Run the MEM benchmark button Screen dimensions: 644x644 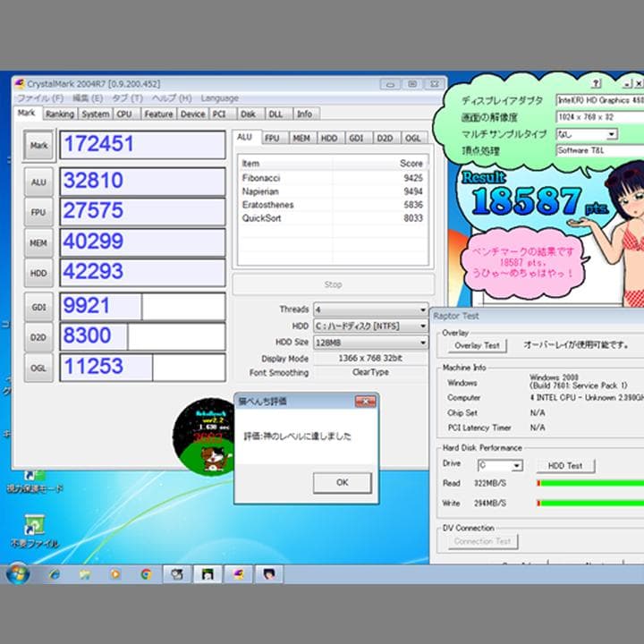click(38, 243)
